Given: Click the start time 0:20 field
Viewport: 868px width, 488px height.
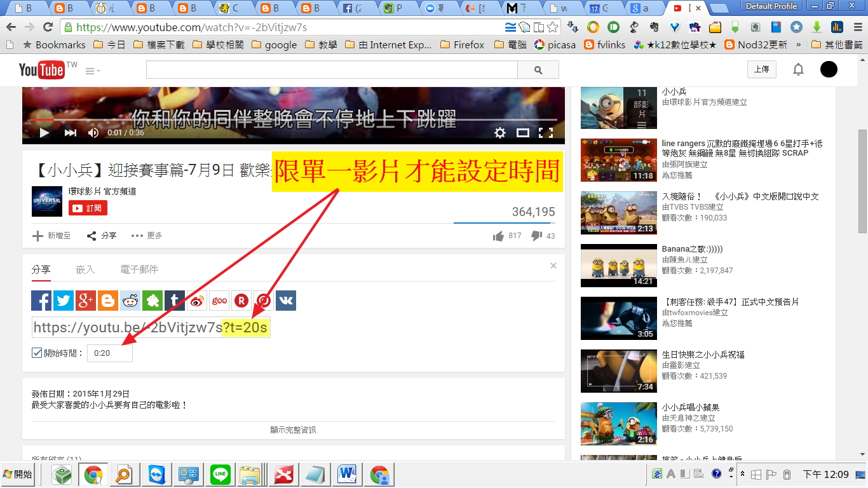Looking at the screenshot, I should (x=109, y=353).
